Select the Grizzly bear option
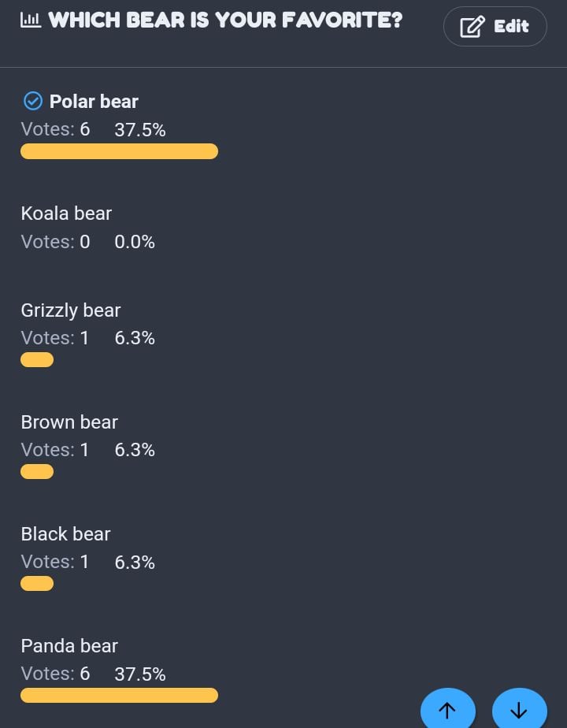Image resolution: width=567 pixels, height=728 pixels. (x=71, y=310)
